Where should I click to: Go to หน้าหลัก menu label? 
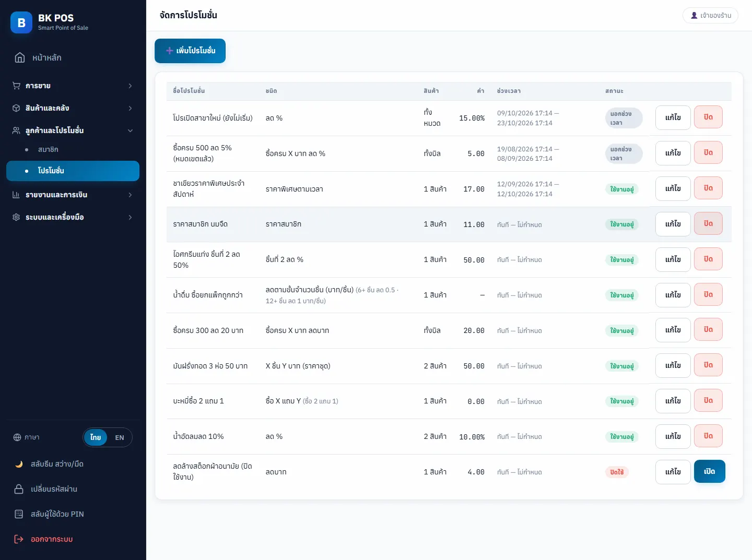click(47, 57)
